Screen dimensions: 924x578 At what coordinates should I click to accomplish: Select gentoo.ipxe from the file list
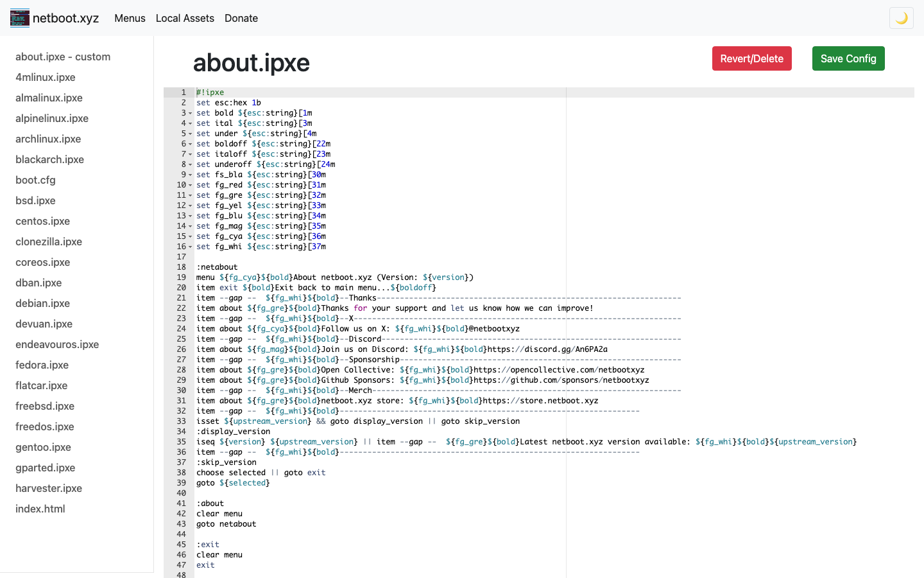click(x=43, y=447)
